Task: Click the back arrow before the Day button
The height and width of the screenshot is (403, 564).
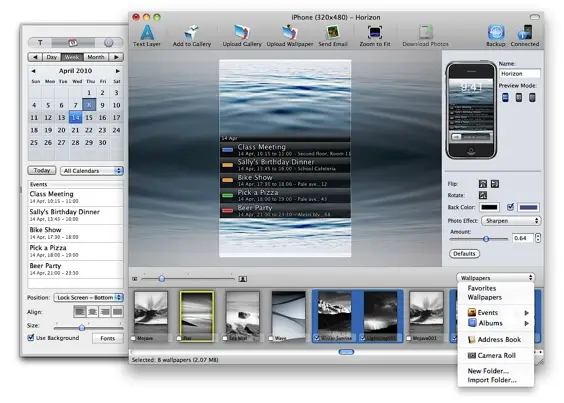Action: coord(35,57)
